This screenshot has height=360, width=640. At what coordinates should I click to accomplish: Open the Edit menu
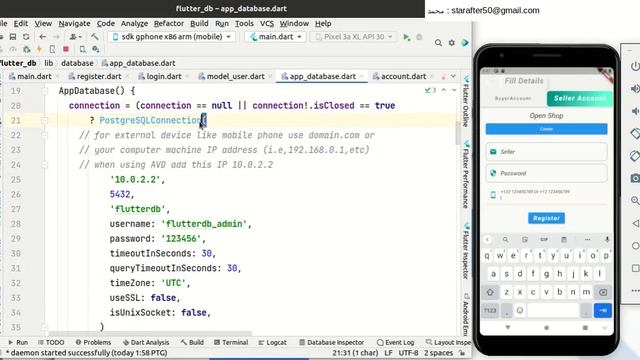click(21, 24)
